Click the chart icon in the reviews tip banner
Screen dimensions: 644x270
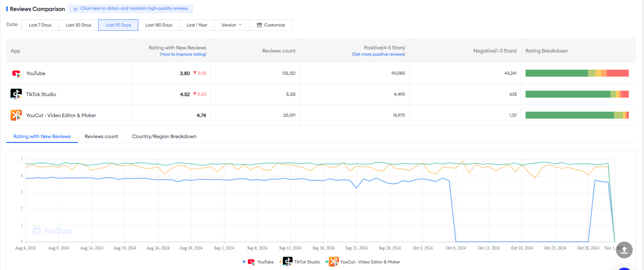(76, 9)
